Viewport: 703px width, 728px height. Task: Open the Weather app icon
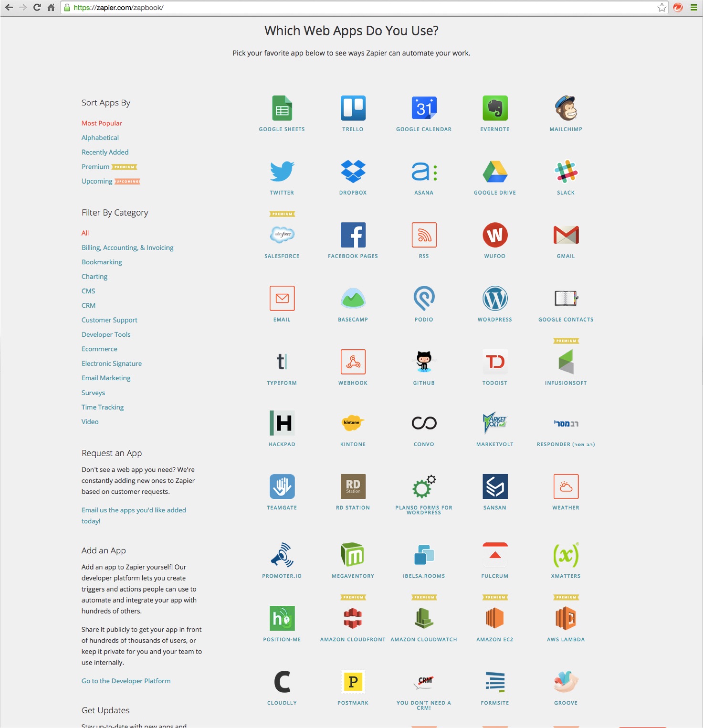pyautogui.click(x=566, y=486)
